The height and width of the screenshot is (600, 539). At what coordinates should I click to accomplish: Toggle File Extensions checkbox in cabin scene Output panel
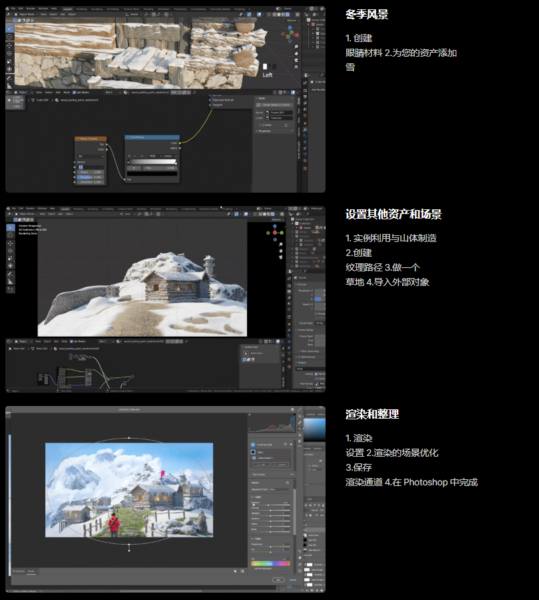tap(316, 374)
